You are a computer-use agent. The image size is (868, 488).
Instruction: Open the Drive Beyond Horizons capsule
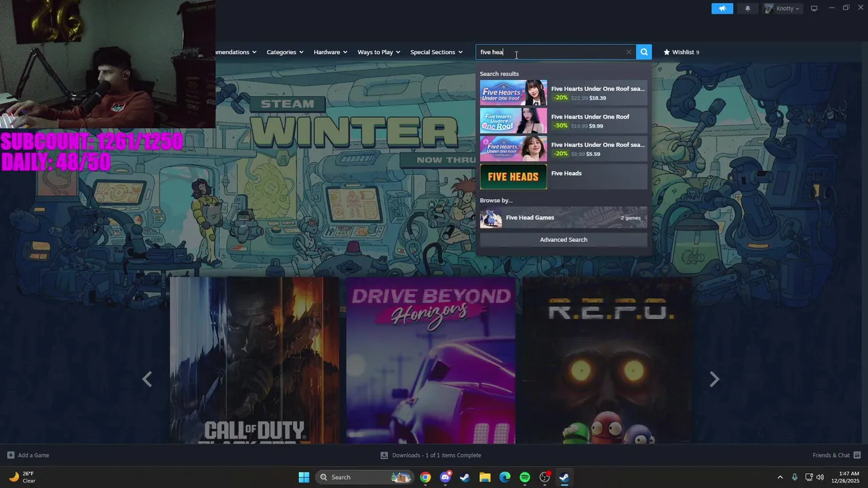pyautogui.click(x=431, y=361)
